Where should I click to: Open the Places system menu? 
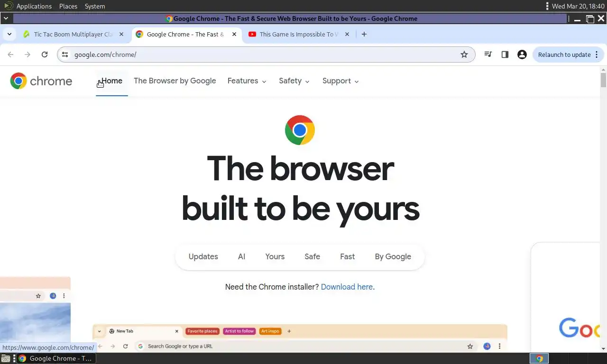click(x=68, y=6)
